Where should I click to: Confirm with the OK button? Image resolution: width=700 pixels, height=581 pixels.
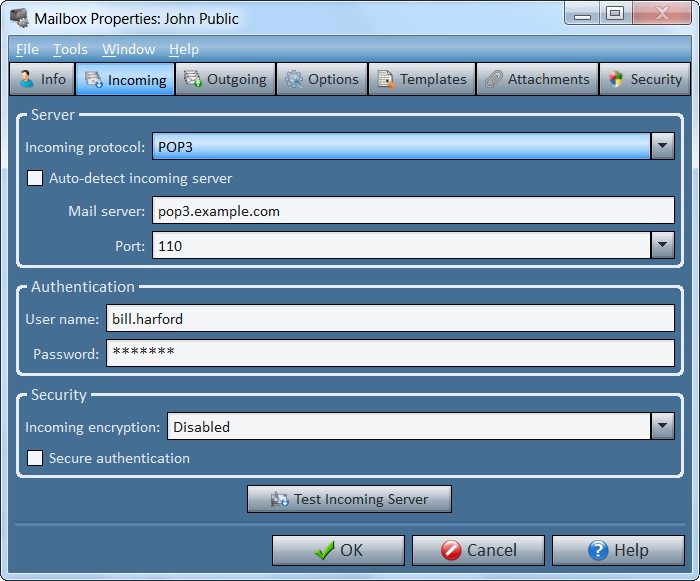pyautogui.click(x=338, y=550)
